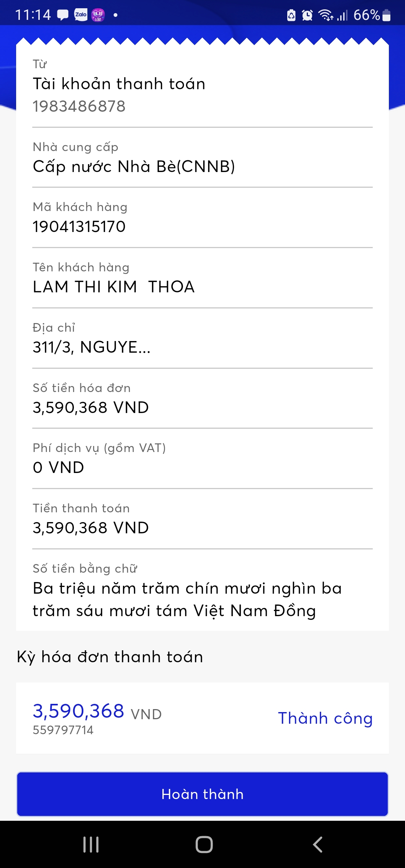The height and width of the screenshot is (868, 405).
Task: Tap customer name LAM THI KIM THOA
Action: point(114,287)
